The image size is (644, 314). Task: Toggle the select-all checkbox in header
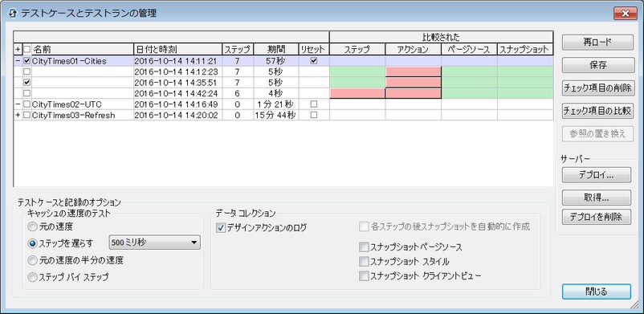(27, 49)
